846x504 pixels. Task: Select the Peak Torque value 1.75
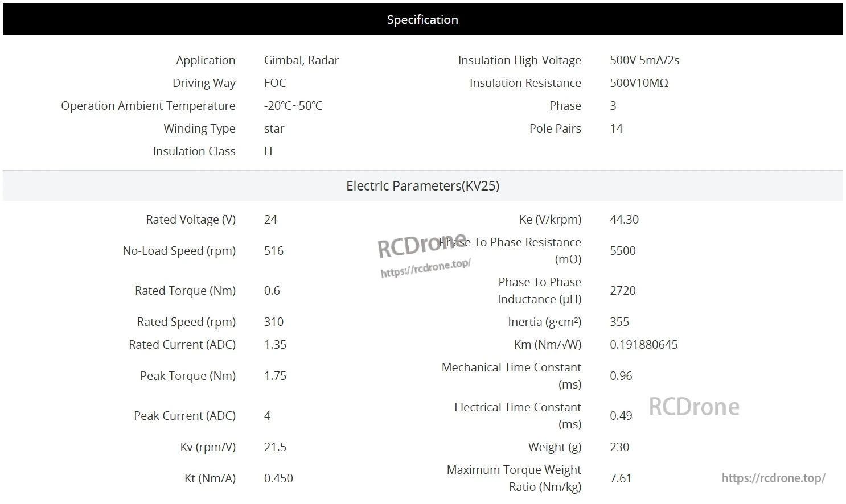click(275, 376)
